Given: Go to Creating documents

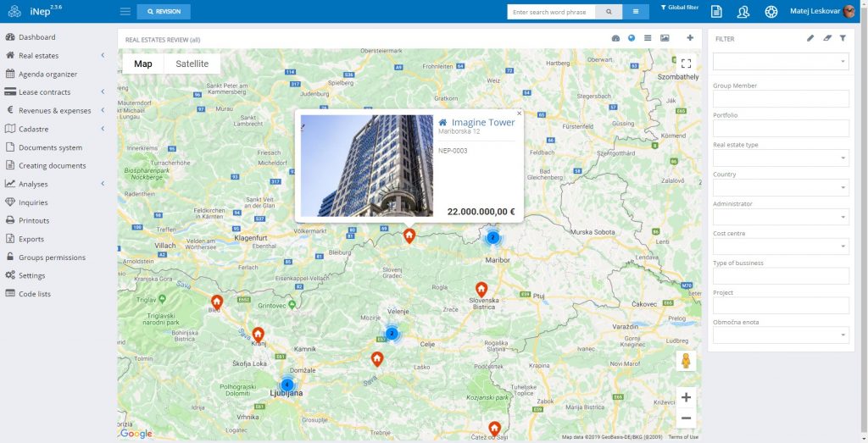Looking at the screenshot, I should [46, 165].
